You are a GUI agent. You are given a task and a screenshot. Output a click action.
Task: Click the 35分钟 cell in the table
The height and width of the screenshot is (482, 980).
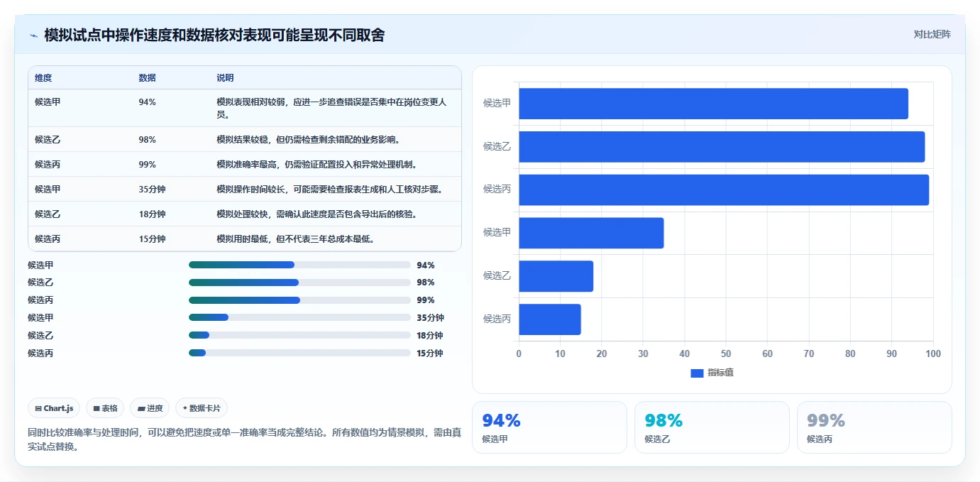click(x=152, y=190)
